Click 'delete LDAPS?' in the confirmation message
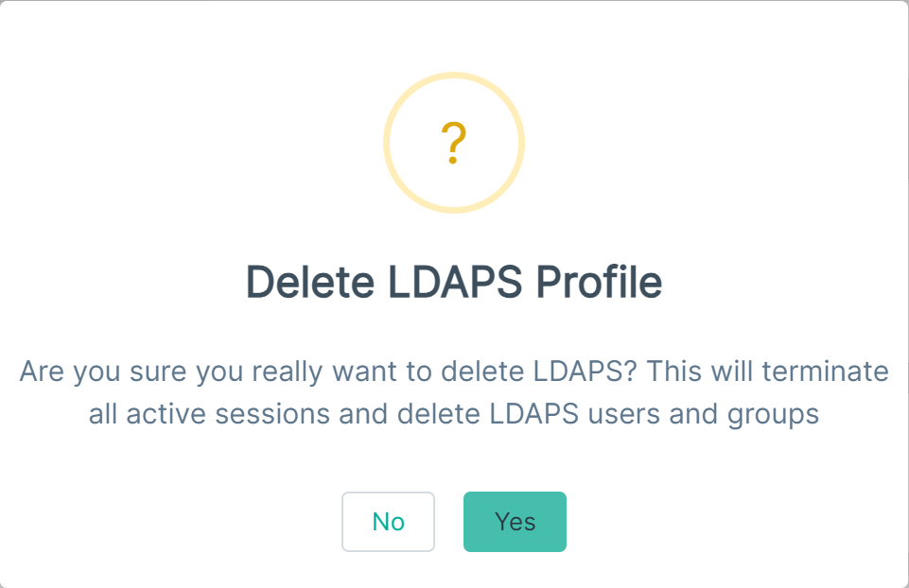909x588 pixels. (x=539, y=372)
